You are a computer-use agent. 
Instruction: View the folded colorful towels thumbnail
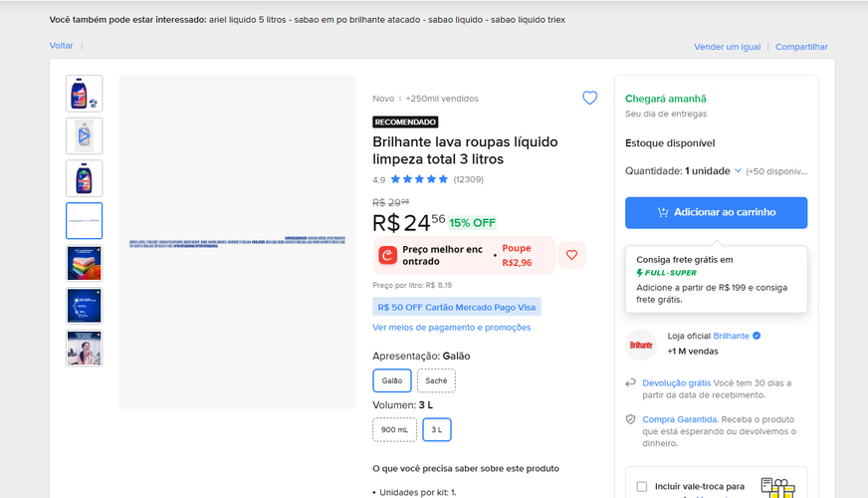coord(85,263)
